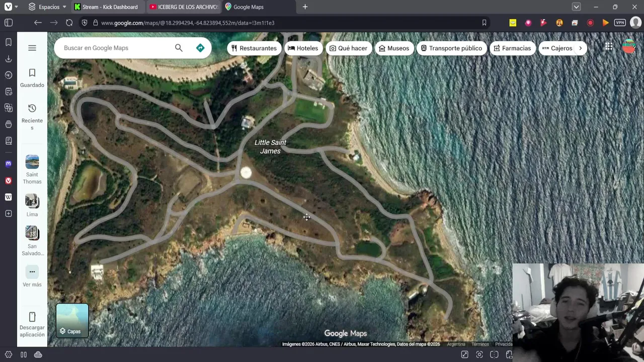Open the Términos link
The image size is (644, 362).
pos(480,344)
